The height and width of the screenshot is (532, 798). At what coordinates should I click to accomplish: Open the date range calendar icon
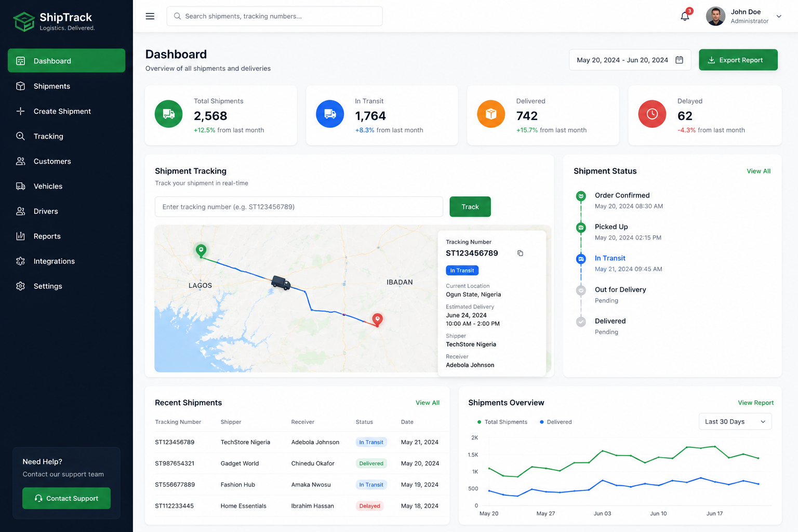pyautogui.click(x=679, y=60)
